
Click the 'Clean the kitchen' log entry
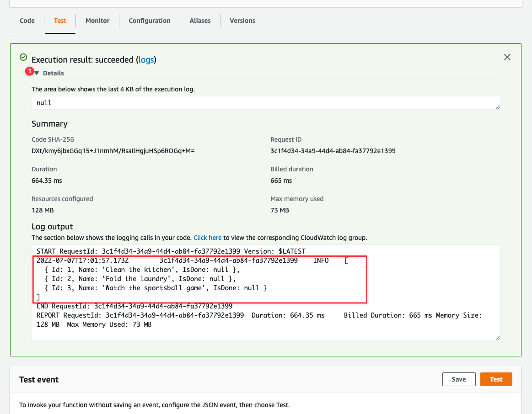point(142,270)
